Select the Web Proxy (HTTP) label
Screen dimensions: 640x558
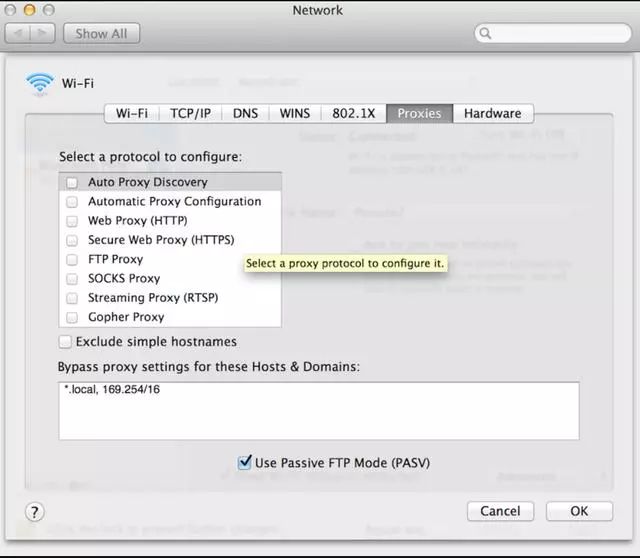coord(138,220)
